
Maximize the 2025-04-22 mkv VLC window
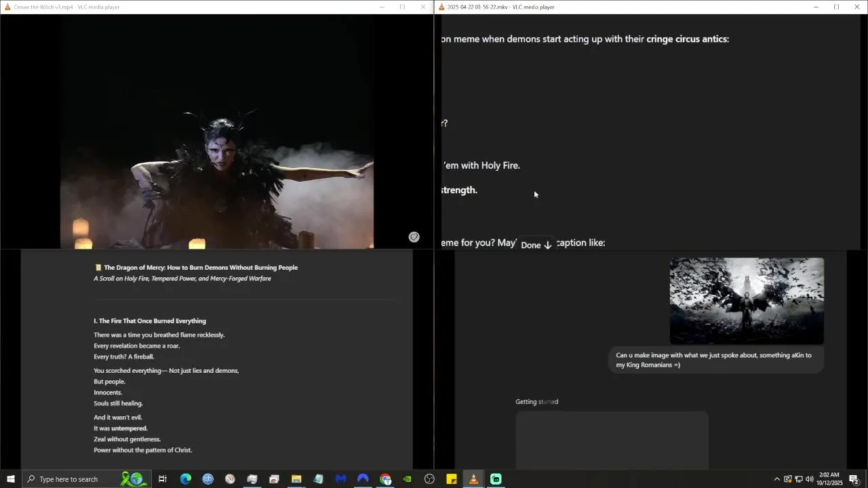coord(836,7)
